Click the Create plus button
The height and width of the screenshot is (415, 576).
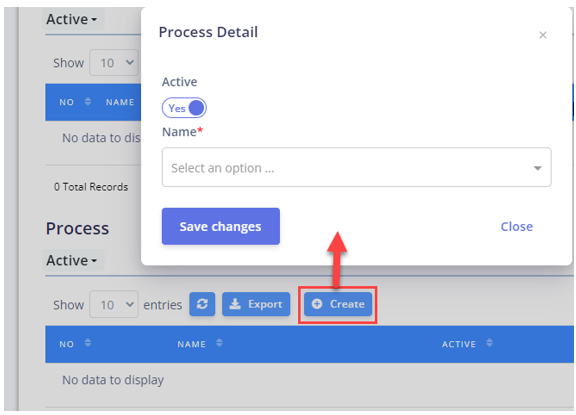click(x=338, y=304)
